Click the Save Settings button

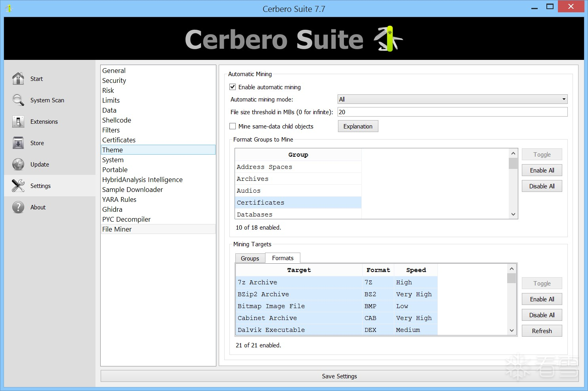(340, 376)
